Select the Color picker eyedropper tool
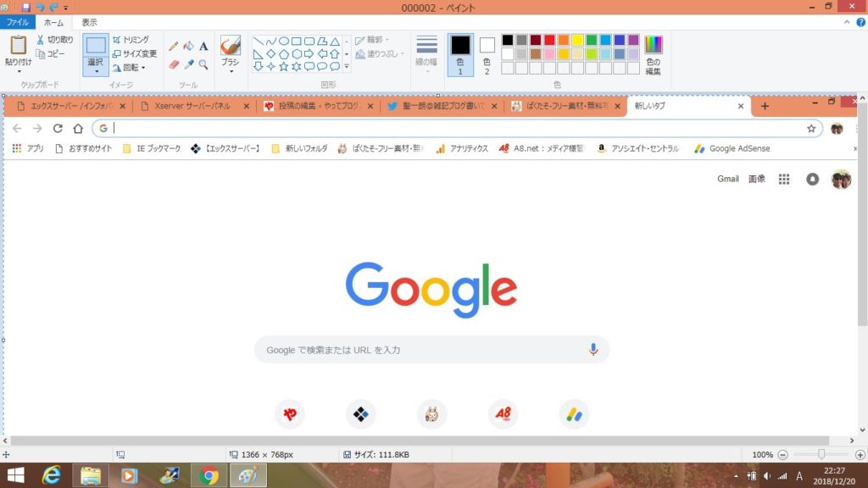Screen dimensions: 868x488 click(x=189, y=64)
